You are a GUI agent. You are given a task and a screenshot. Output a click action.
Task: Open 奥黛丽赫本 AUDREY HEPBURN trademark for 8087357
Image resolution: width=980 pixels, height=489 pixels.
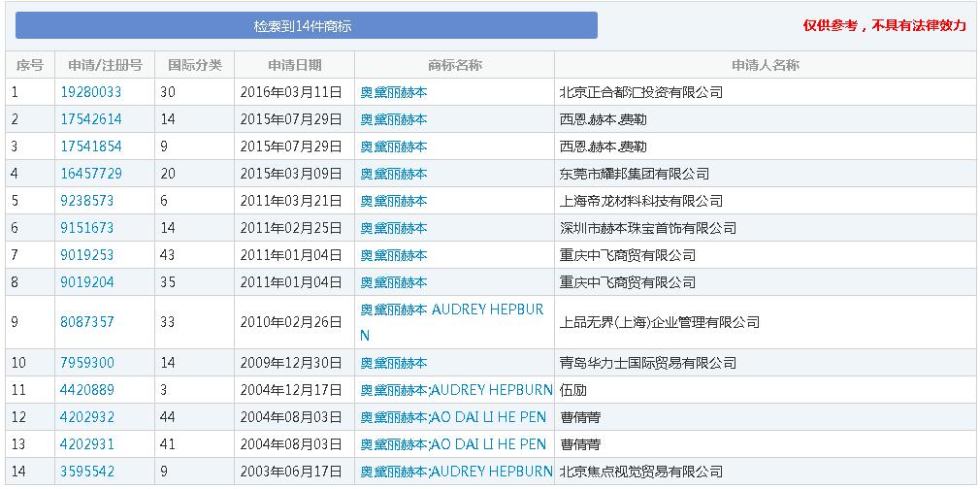click(452, 323)
